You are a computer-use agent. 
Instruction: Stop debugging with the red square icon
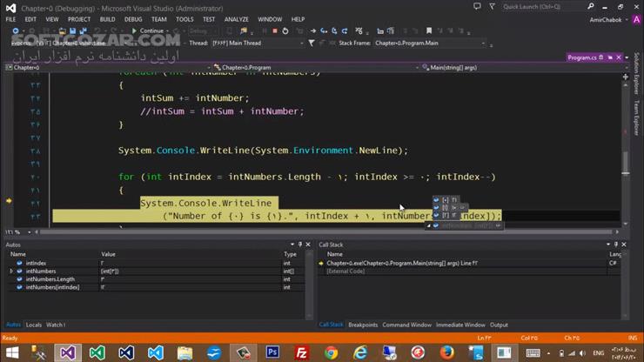coord(275,30)
